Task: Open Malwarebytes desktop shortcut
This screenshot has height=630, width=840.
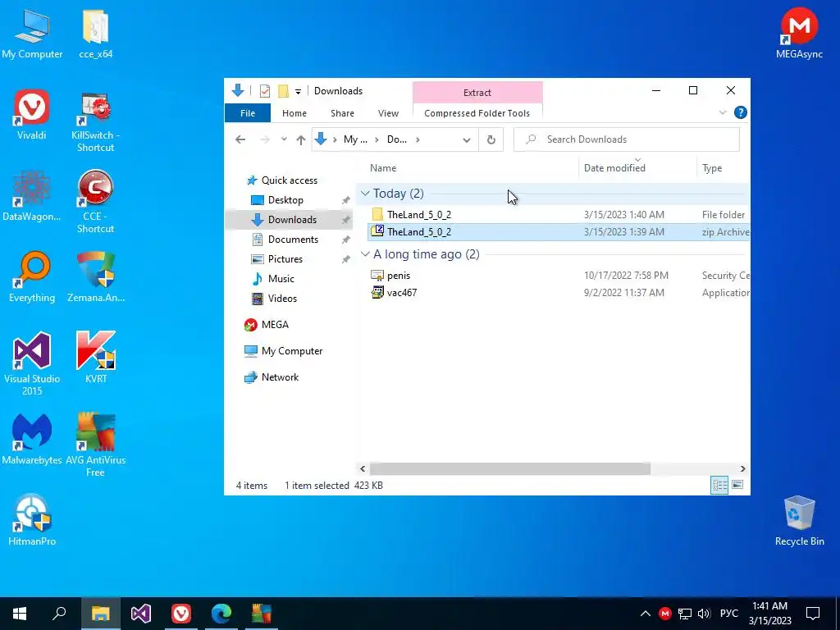Action: tap(32, 440)
